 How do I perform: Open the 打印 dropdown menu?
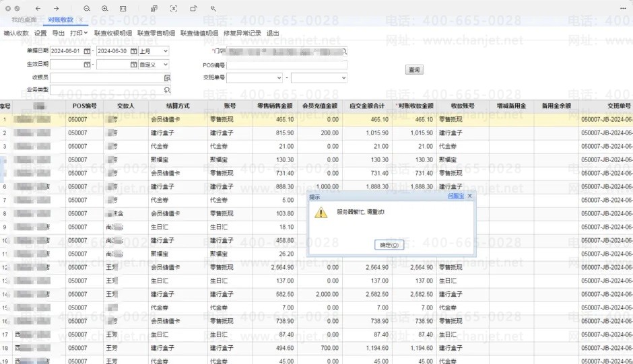[79, 32]
